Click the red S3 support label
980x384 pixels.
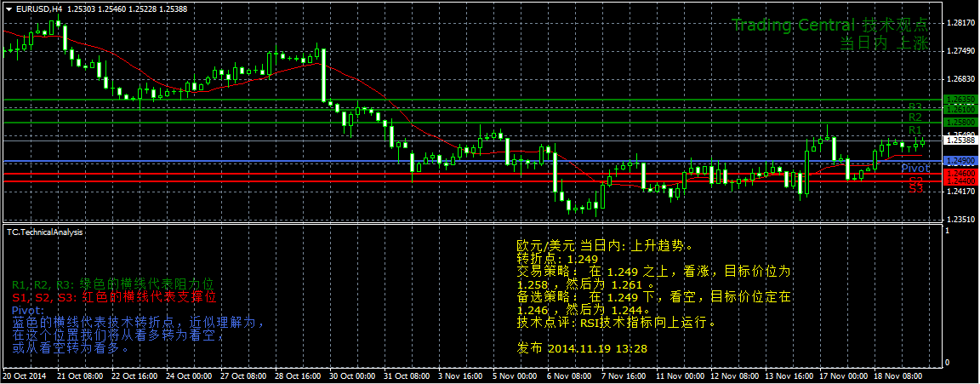click(916, 188)
